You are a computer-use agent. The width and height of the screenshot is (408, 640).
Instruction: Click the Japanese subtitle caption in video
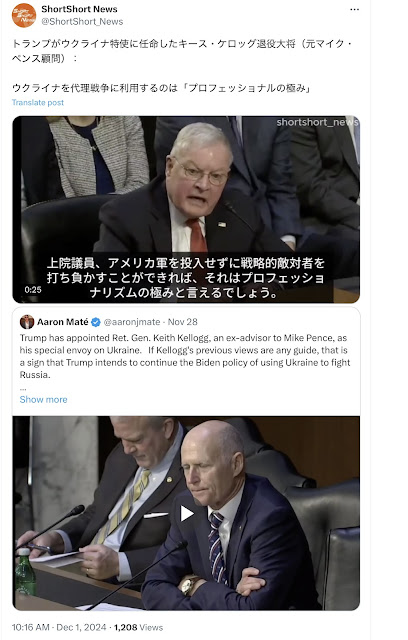coord(186,278)
